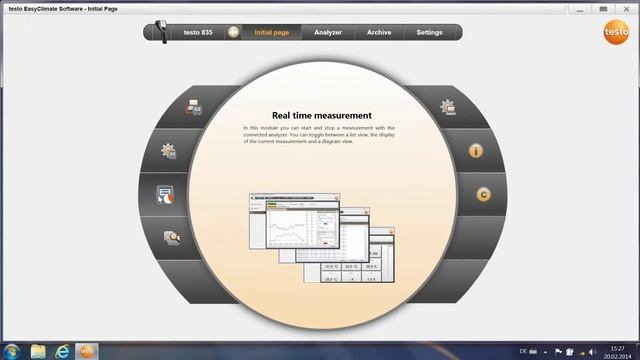Minimize the EasyClimate window
Viewport: 640px width, 360px height.
(x=580, y=9)
